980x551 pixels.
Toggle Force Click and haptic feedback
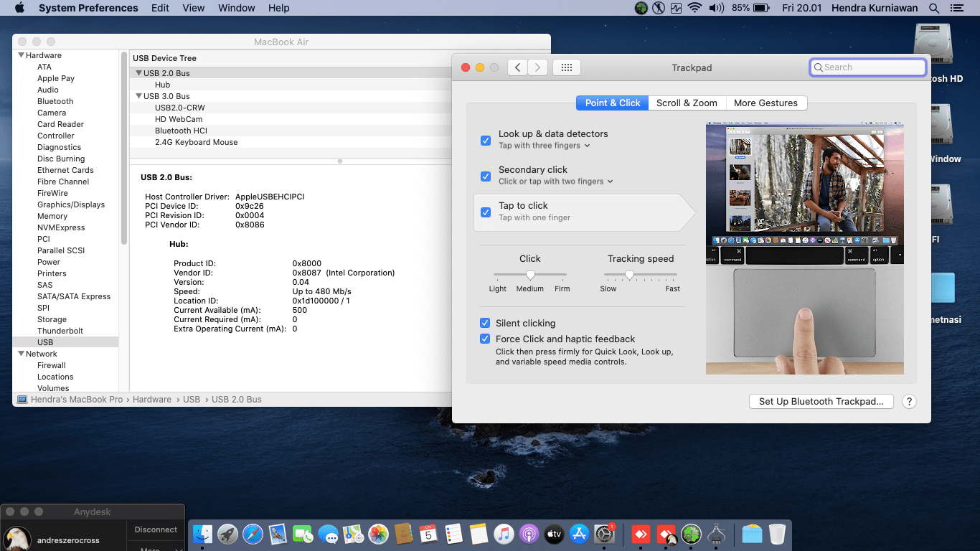pyautogui.click(x=486, y=339)
